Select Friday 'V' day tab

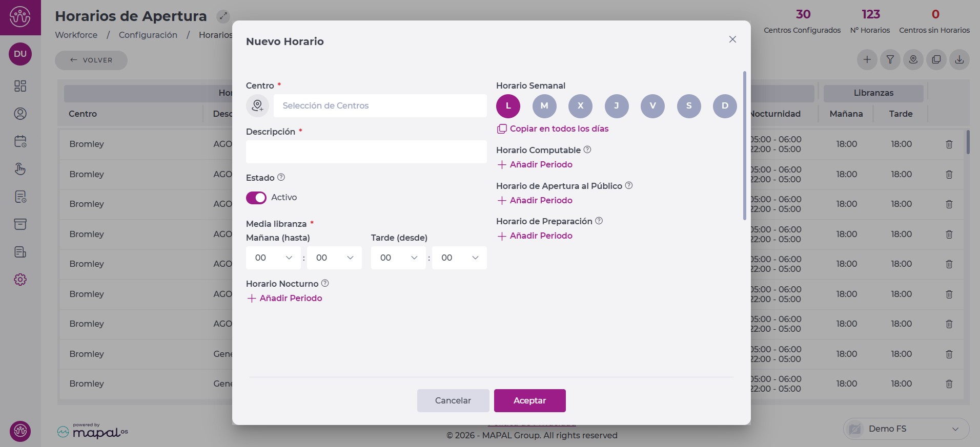652,106
